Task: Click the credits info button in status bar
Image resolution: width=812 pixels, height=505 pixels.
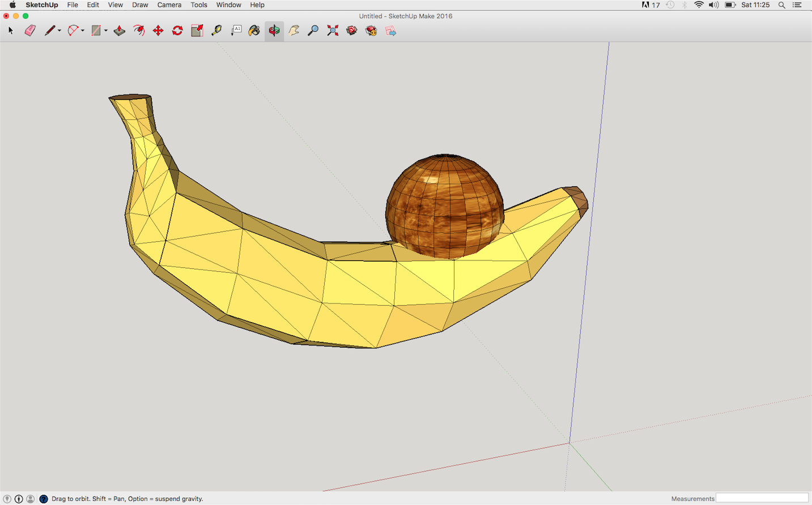Action: (x=19, y=499)
